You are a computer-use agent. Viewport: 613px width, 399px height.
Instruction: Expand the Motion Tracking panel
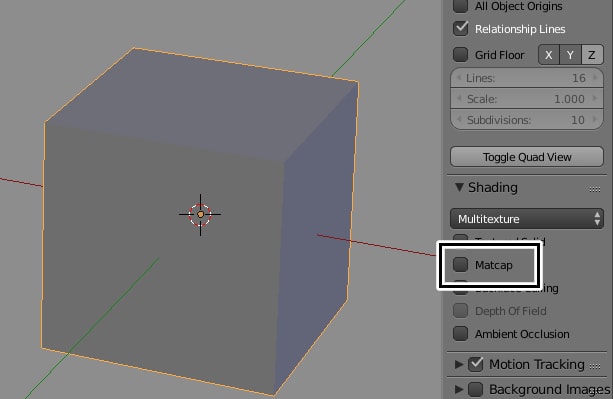point(459,364)
